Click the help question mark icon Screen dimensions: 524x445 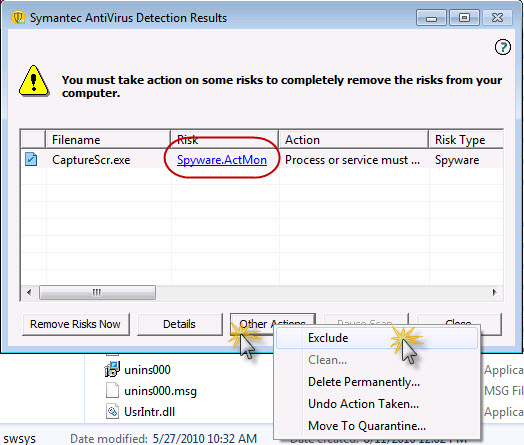click(x=503, y=47)
